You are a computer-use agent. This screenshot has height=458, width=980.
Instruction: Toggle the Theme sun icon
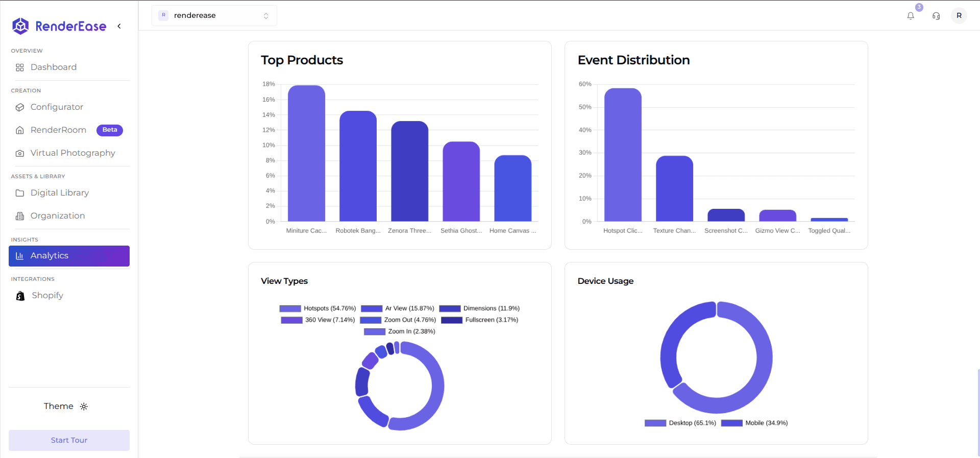point(84,406)
